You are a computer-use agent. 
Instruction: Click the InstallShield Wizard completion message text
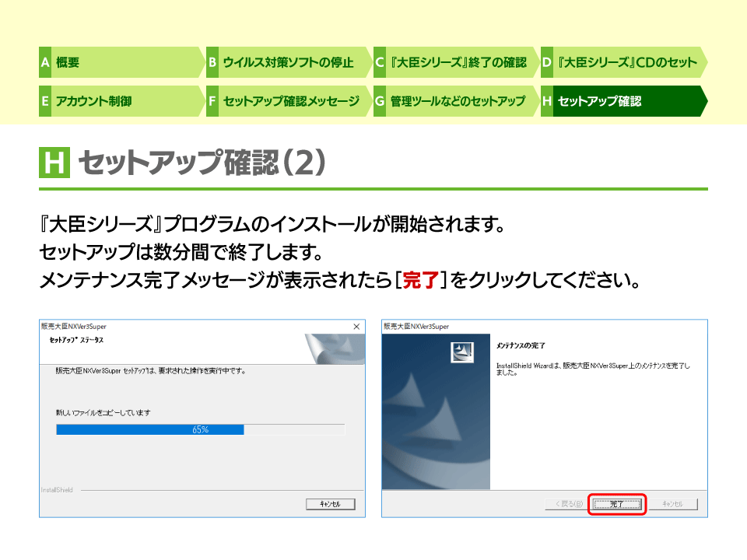(x=593, y=369)
